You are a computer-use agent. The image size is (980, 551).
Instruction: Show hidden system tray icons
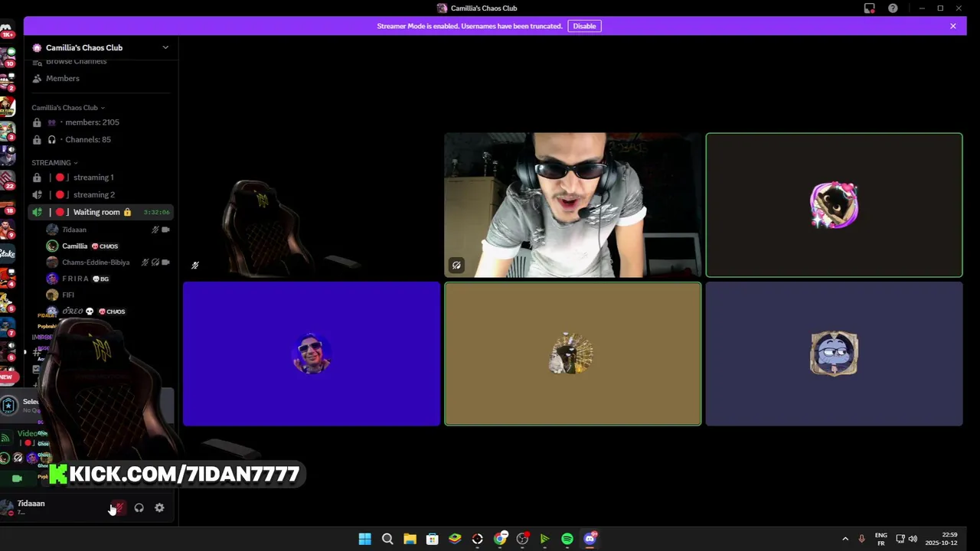pos(845,539)
